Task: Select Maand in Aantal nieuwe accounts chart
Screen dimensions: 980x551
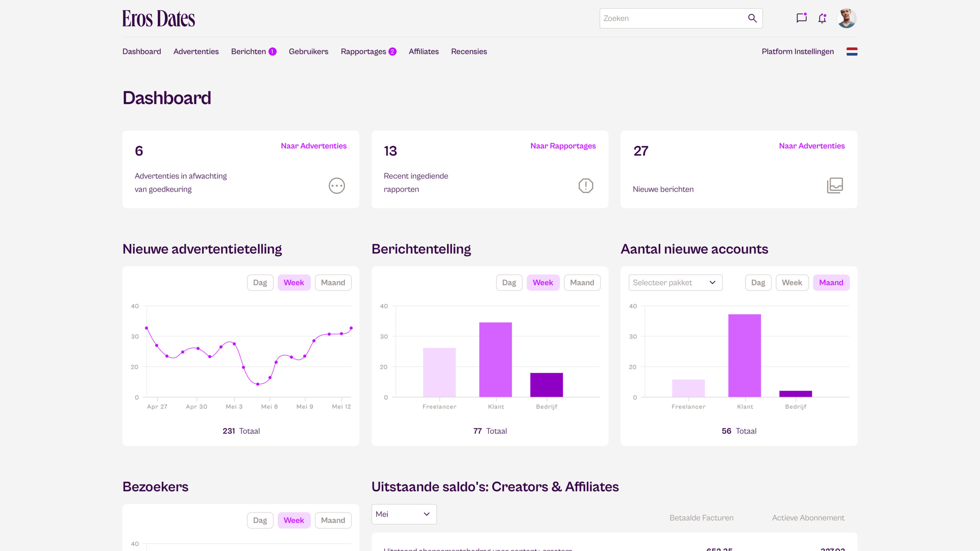Action: point(831,283)
